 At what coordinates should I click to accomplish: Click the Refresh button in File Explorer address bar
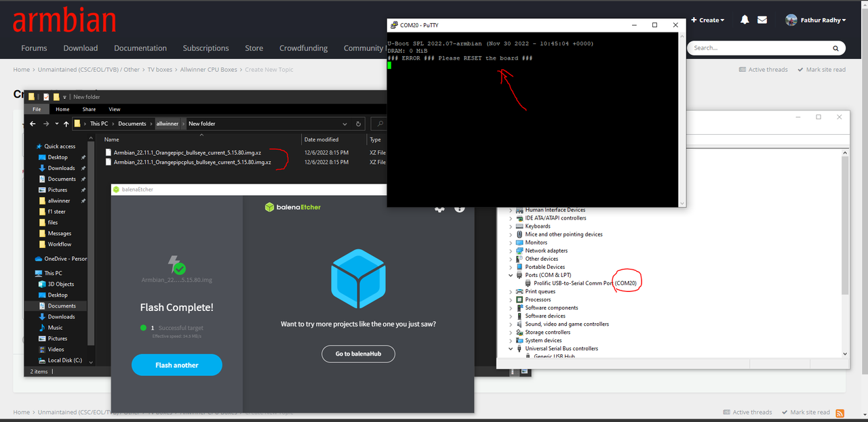(x=359, y=124)
